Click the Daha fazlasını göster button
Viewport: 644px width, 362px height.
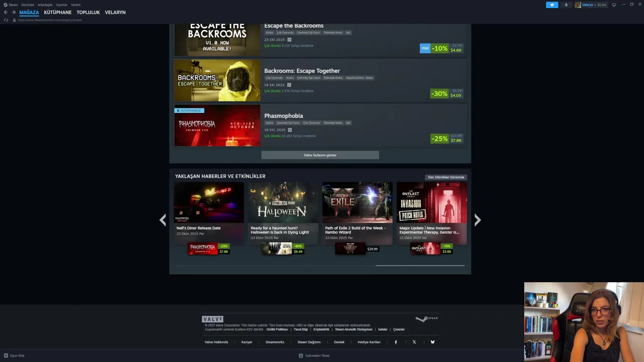(320, 155)
